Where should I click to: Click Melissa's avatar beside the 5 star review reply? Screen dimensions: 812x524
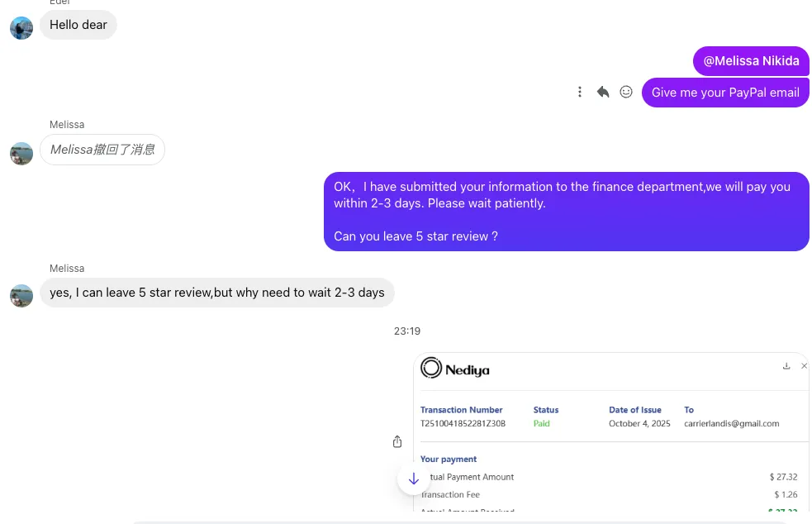[x=21, y=296]
